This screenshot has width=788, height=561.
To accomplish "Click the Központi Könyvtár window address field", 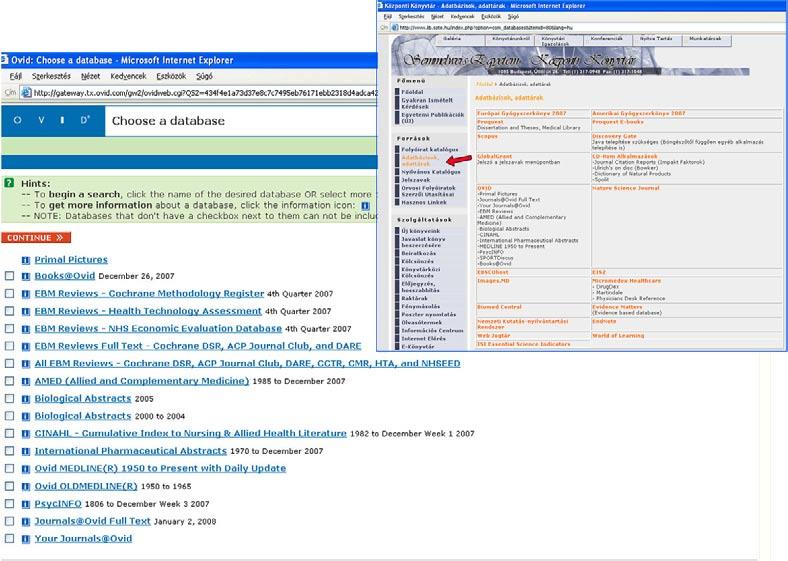I will pyautogui.click(x=588, y=28).
